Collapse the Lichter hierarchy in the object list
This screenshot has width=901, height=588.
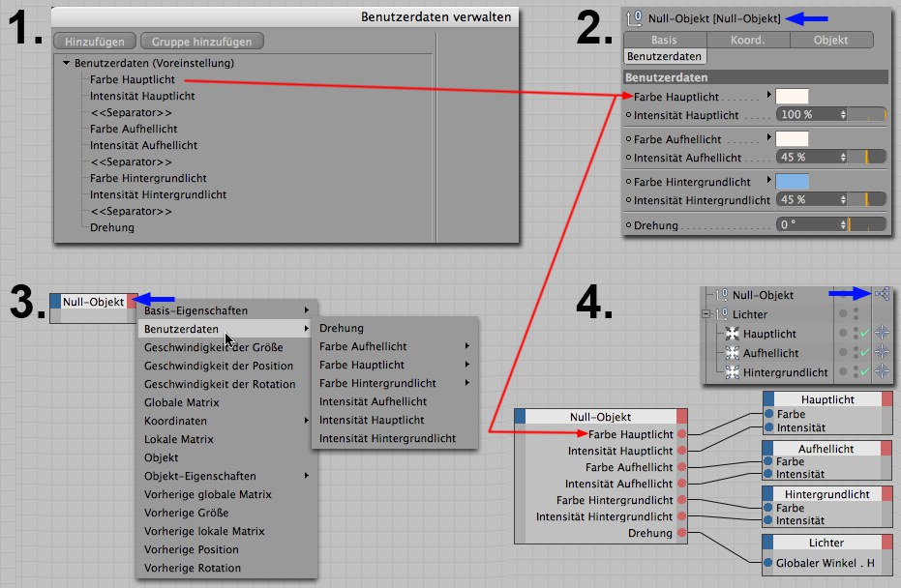pos(706,314)
